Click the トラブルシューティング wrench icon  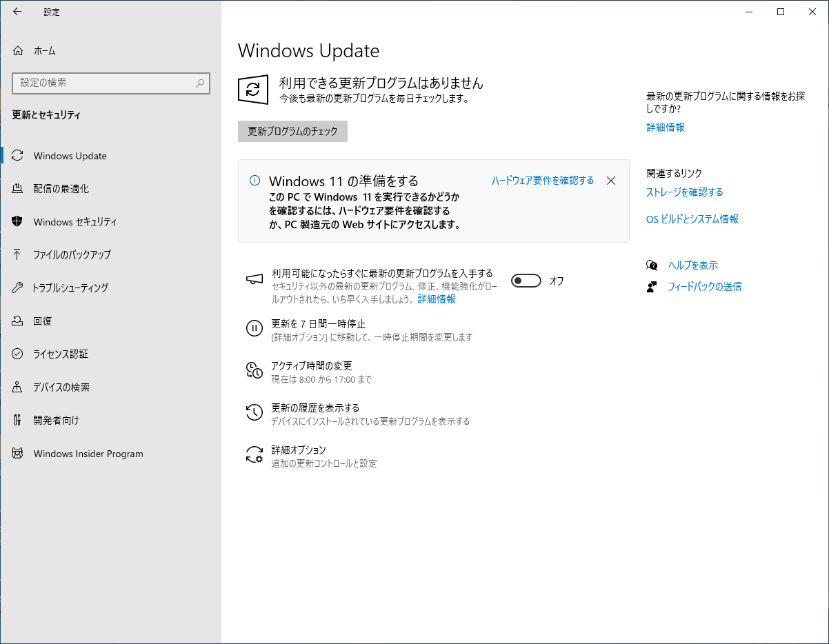pyautogui.click(x=18, y=288)
